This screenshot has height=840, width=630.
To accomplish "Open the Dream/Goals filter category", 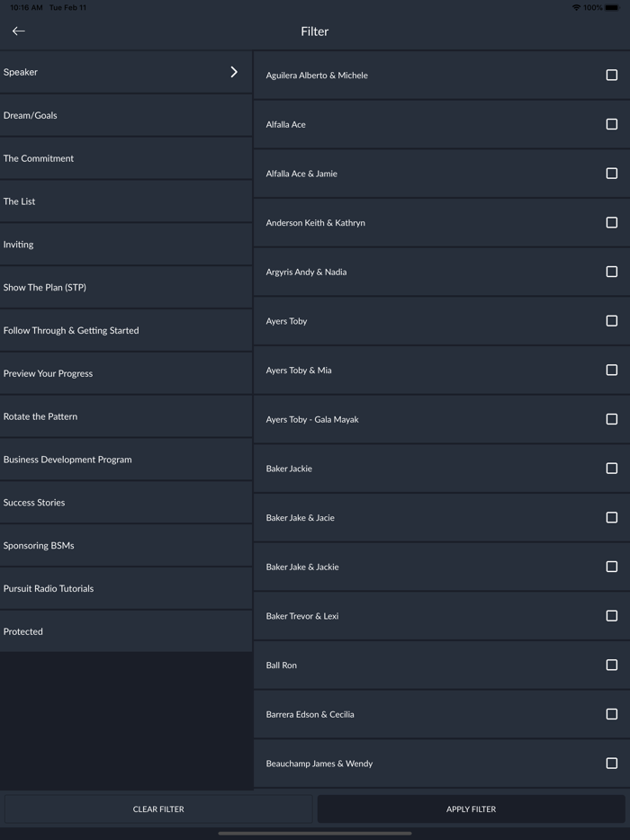I will coord(126,115).
